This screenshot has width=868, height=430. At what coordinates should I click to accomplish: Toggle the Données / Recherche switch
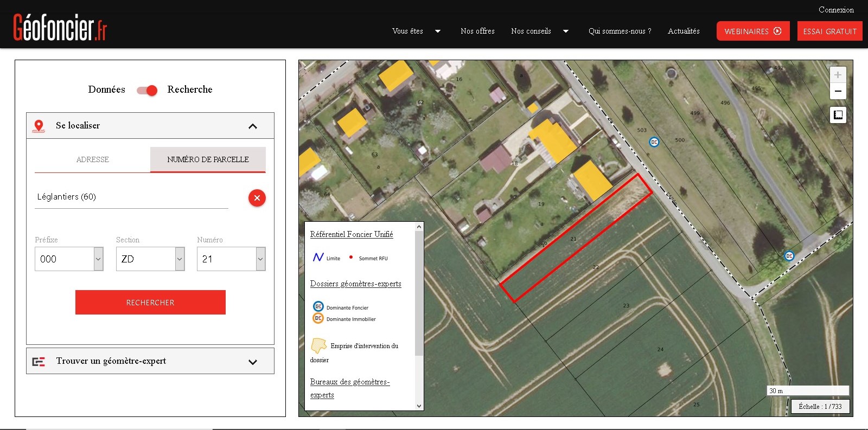tap(147, 90)
